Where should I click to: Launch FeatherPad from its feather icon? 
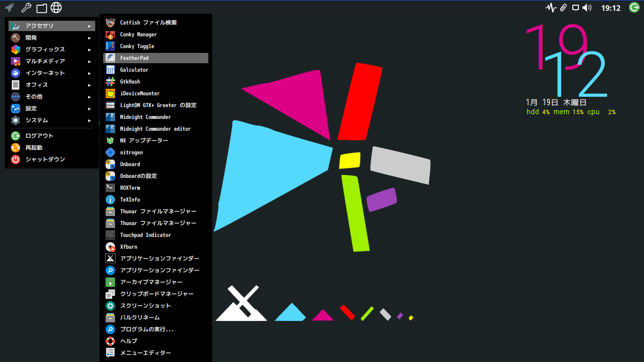coord(110,58)
